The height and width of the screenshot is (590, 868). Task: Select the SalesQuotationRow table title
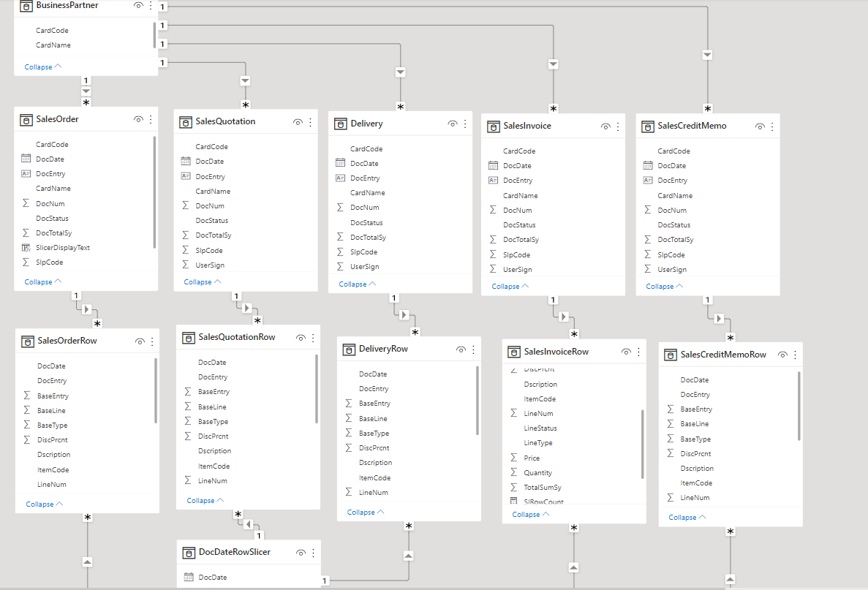[237, 337]
